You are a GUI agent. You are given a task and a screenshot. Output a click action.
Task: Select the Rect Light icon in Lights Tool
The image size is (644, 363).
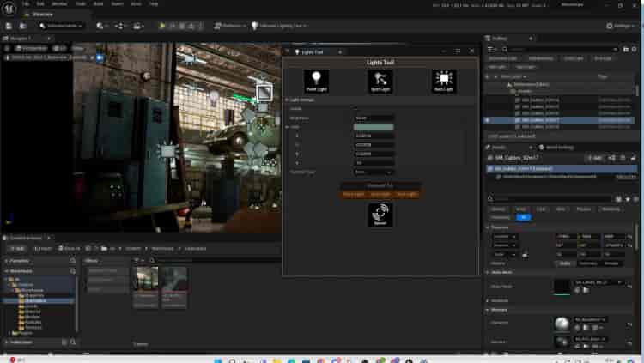click(x=444, y=81)
